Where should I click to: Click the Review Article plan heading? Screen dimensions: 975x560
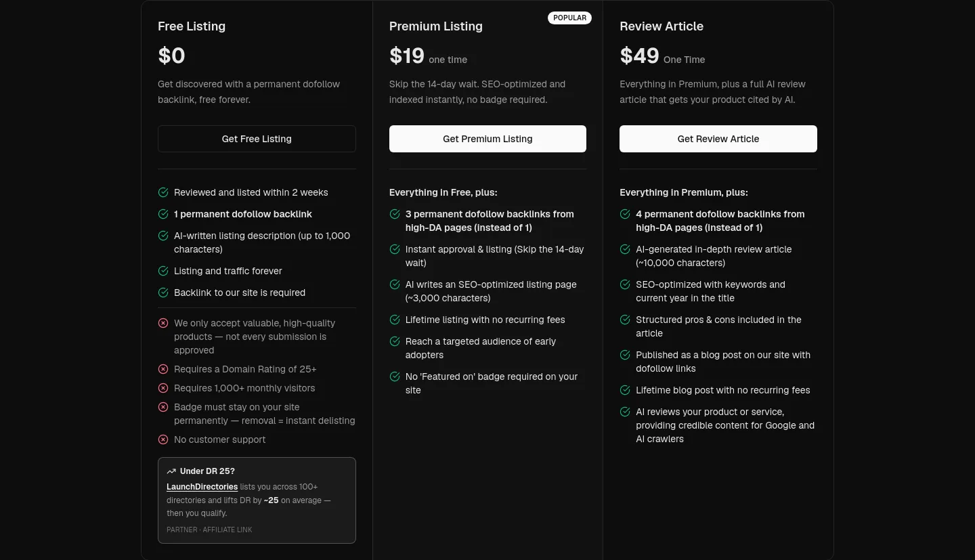662,26
